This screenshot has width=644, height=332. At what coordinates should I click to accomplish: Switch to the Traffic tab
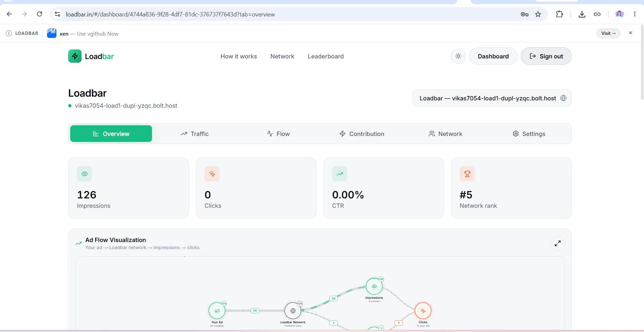tap(195, 134)
